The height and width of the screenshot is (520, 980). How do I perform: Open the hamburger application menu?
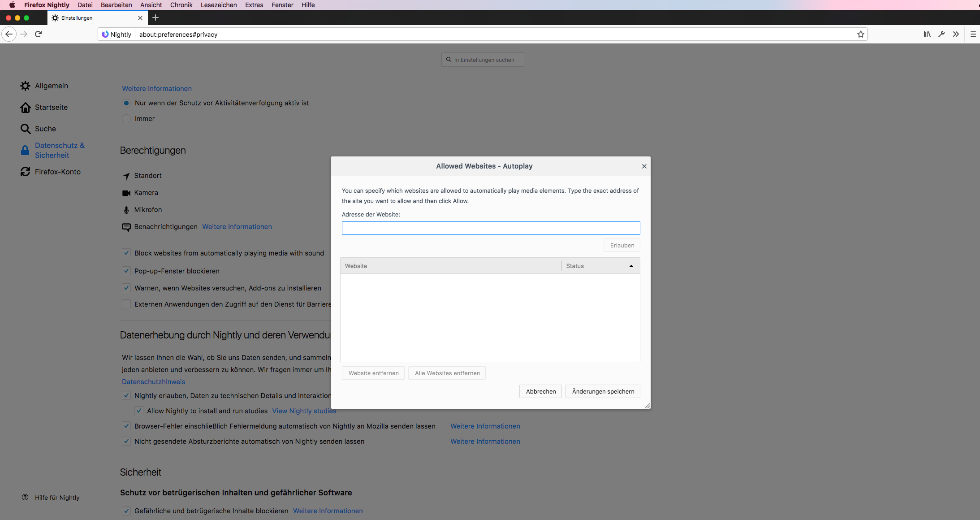click(x=973, y=35)
